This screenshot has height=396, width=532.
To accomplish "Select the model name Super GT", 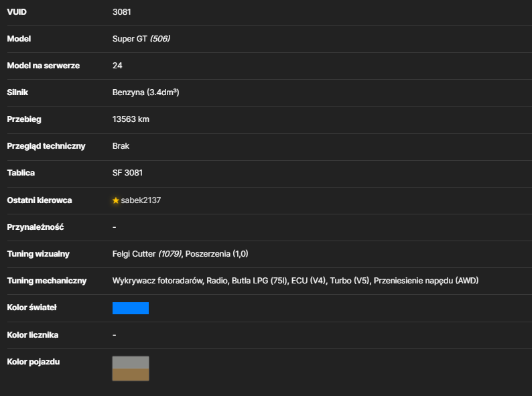I will coord(129,39).
